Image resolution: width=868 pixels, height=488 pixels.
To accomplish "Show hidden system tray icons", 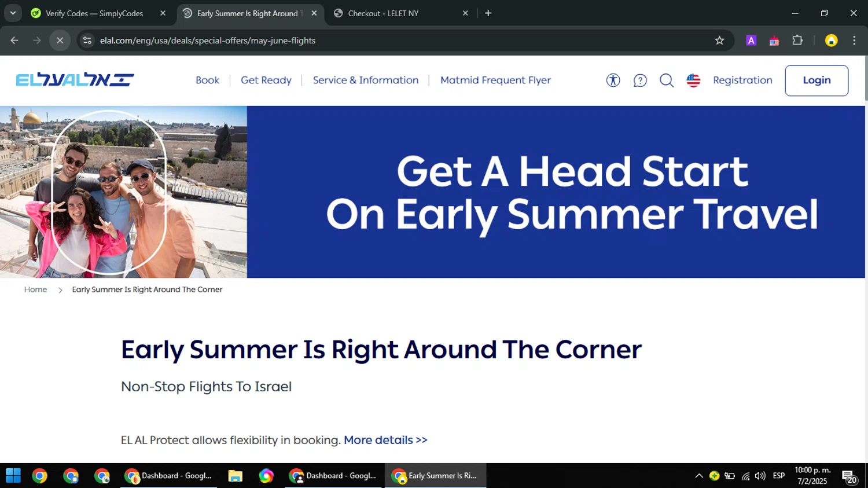I will tap(699, 476).
